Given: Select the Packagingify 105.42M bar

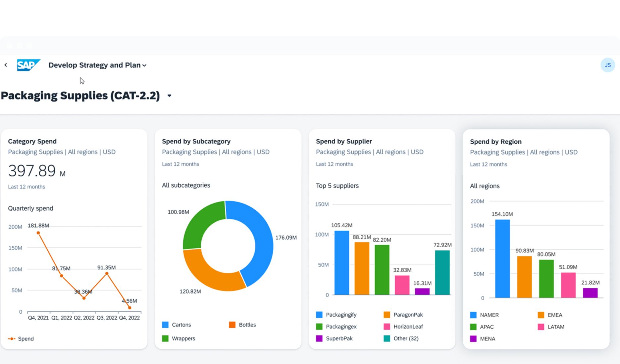Looking at the screenshot, I should (x=341, y=263).
